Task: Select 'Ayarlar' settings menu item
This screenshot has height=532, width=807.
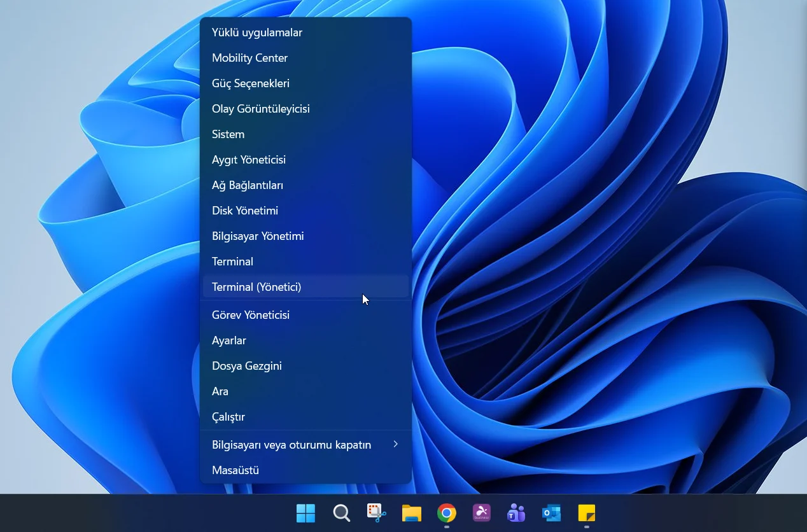Action: pos(306,340)
